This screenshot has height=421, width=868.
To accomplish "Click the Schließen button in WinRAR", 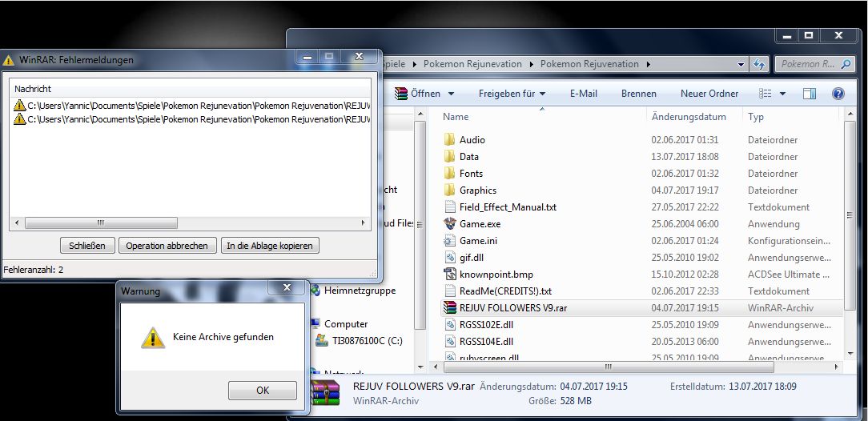I will pos(87,246).
